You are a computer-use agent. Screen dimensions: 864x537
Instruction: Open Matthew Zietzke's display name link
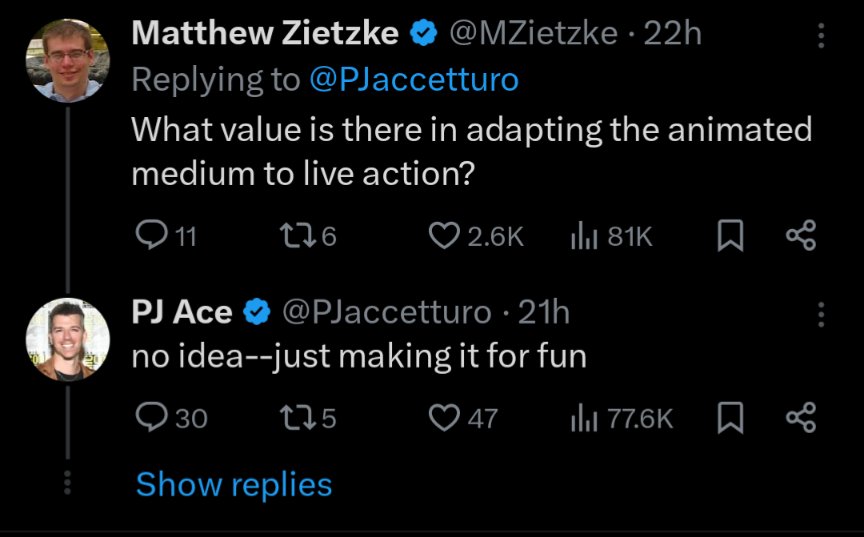click(x=265, y=33)
